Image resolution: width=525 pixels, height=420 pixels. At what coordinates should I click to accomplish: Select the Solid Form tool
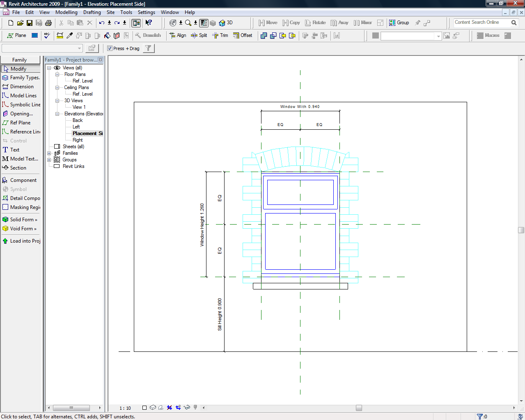pos(21,220)
